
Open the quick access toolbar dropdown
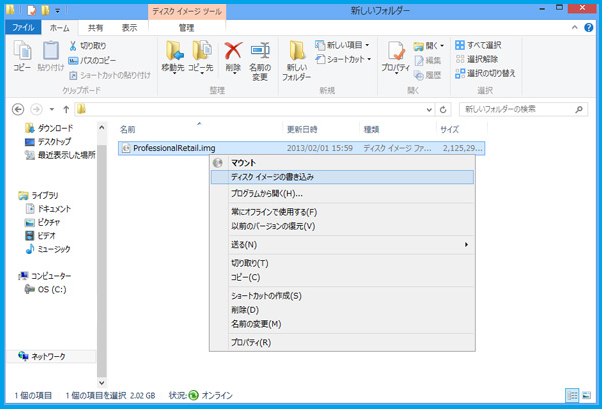click(x=58, y=11)
